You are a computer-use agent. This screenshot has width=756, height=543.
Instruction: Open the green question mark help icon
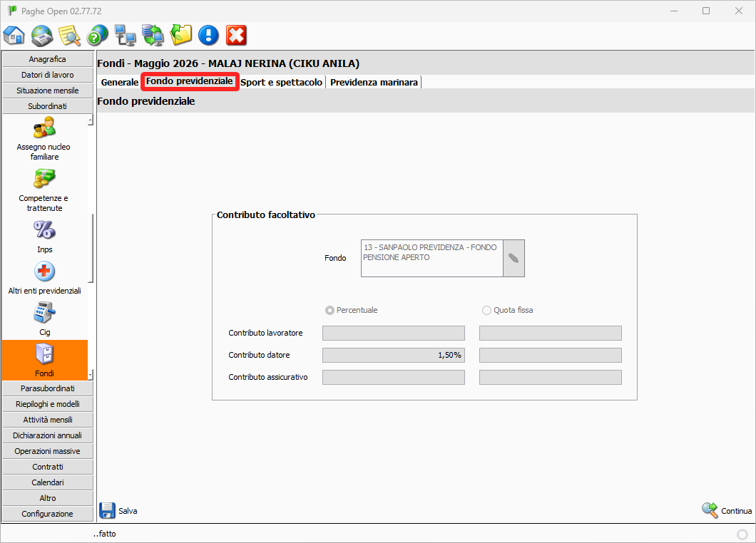tap(98, 35)
